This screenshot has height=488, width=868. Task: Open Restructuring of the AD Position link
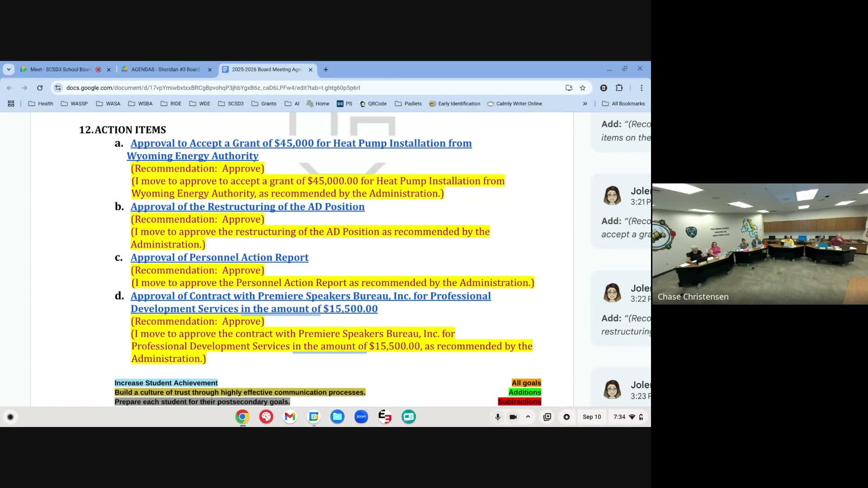pos(247,206)
